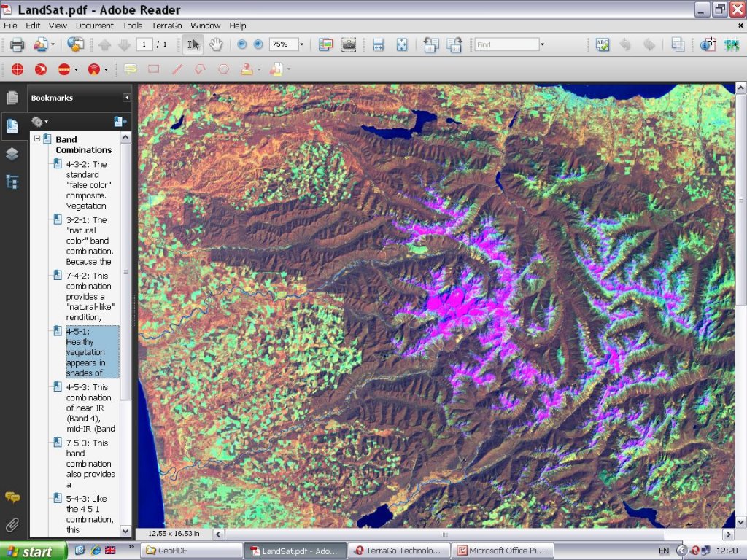The height and width of the screenshot is (560, 747).
Task: Toggle the Select text cursor tool
Action: pyautogui.click(x=193, y=44)
